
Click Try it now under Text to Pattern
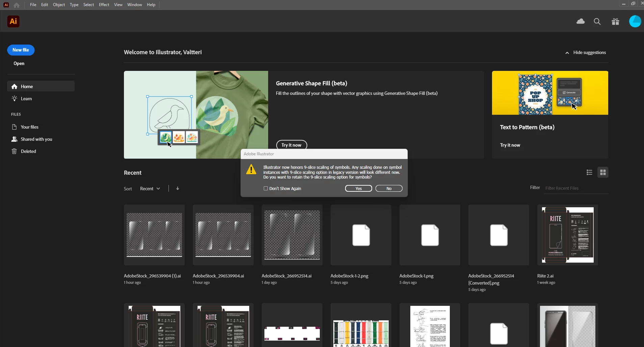pos(510,145)
